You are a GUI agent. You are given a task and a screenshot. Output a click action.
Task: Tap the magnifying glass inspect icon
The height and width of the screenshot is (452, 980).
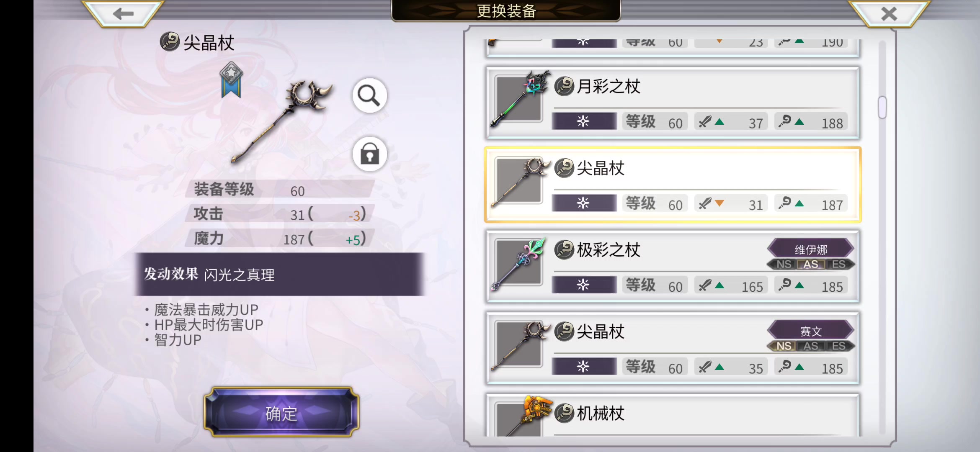coord(369,96)
